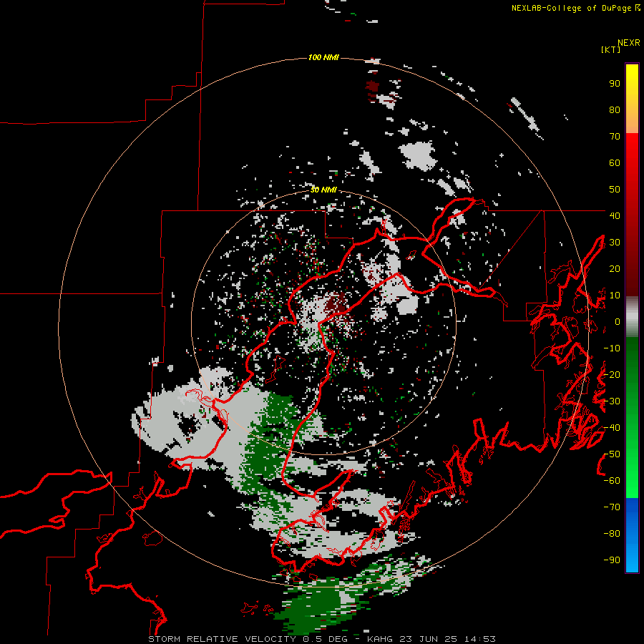Click the NEXR label above color scale
This screenshot has width=644, height=644.
[629, 43]
